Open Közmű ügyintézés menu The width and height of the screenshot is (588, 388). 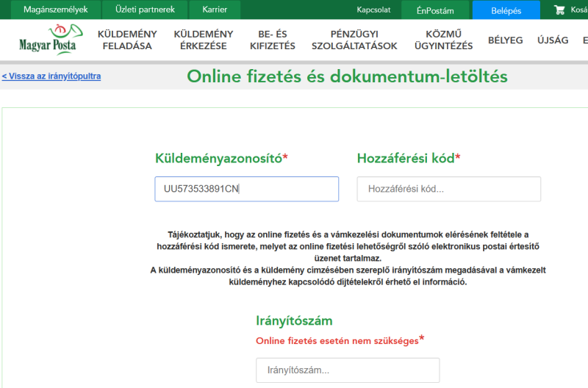tap(444, 40)
